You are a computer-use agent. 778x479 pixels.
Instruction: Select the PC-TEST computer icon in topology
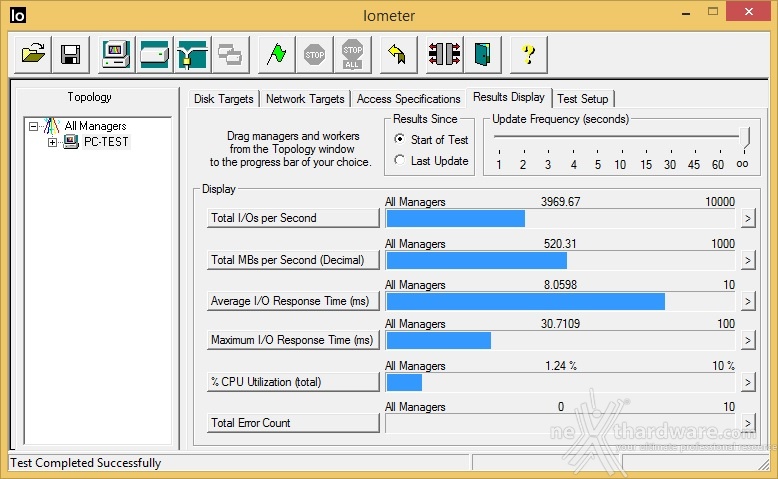click(71, 142)
